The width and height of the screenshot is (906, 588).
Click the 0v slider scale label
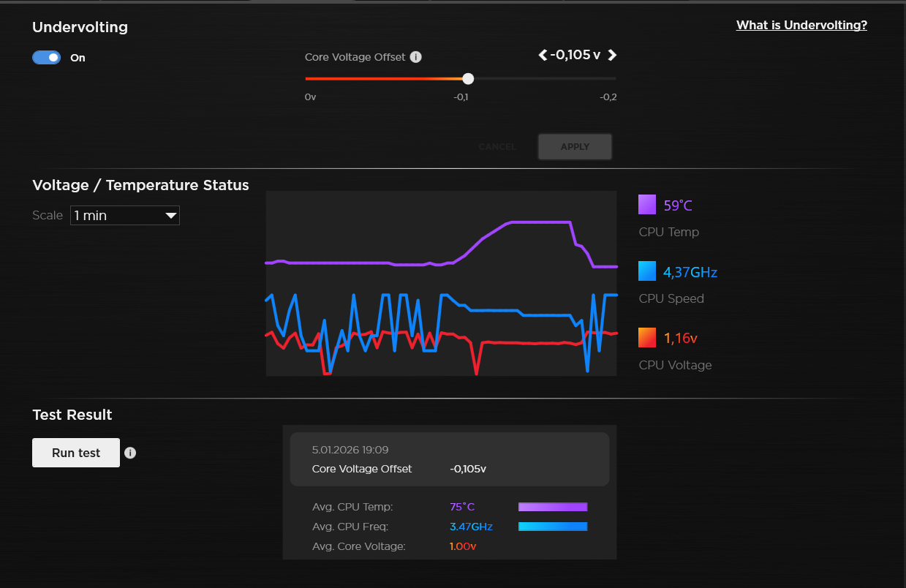tap(311, 97)
